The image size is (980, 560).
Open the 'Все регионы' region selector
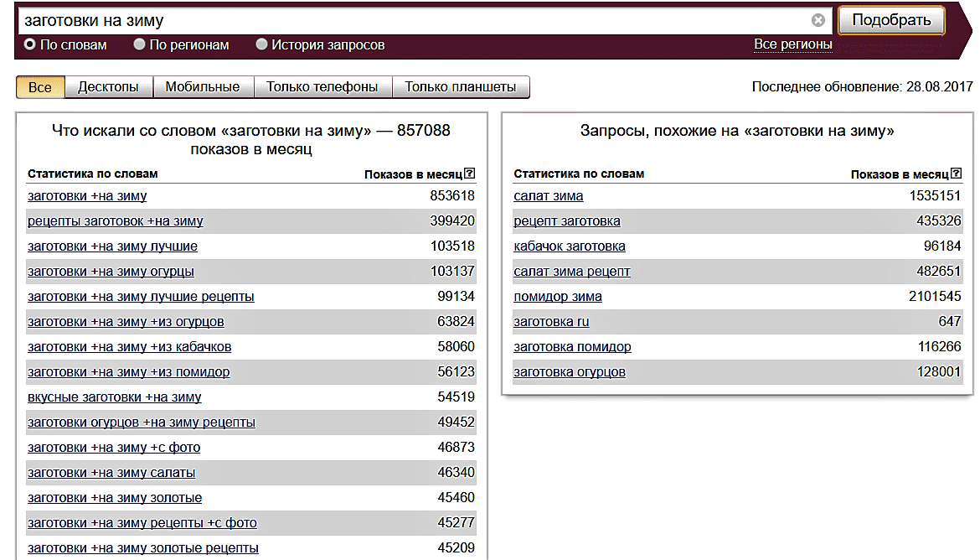point(792,44)
